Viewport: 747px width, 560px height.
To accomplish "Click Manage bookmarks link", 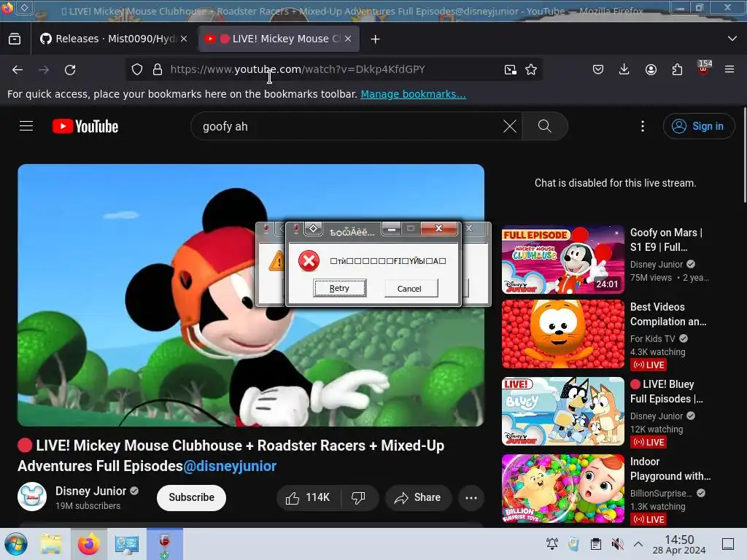I will [413, 94].
